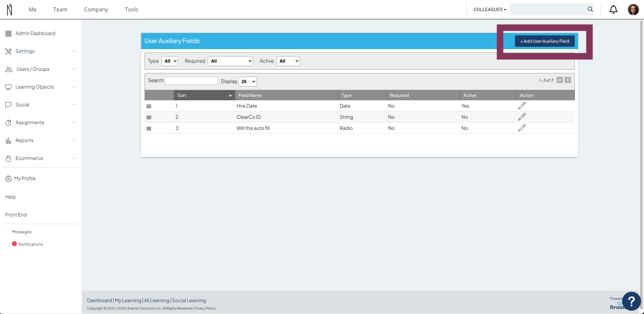Open the Required filter dropdown
The height and width of the screenshot is (314, 644).
click(x=230, y=61)
